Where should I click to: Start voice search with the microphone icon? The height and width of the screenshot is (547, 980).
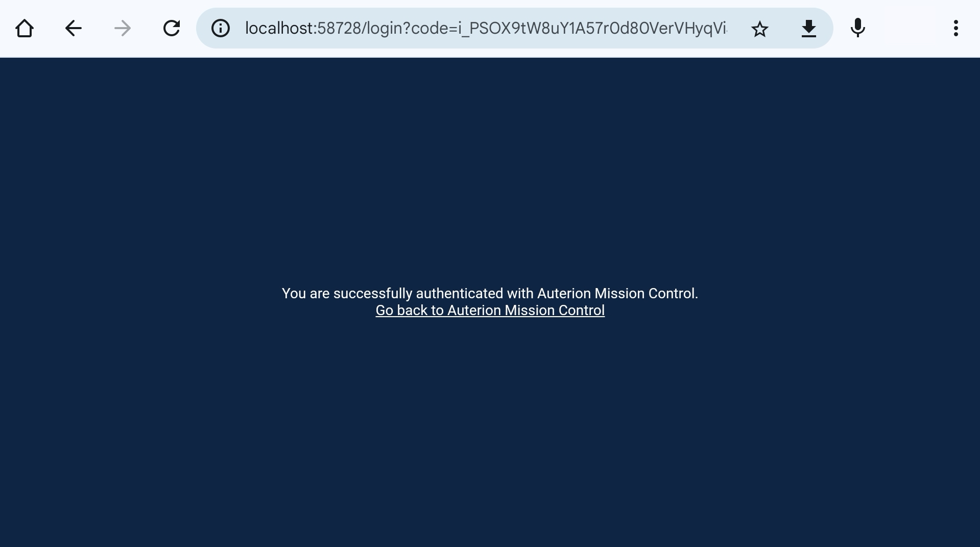(858, 28)
